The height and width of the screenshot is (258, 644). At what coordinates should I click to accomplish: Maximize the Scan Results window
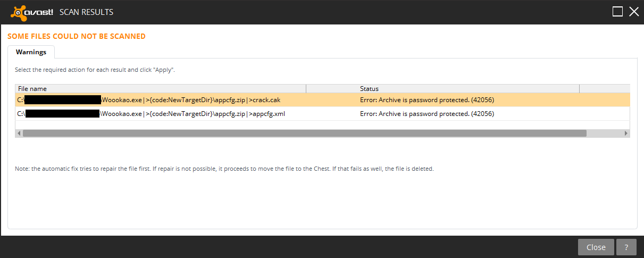pyautogui.click(x=617, y=12)
